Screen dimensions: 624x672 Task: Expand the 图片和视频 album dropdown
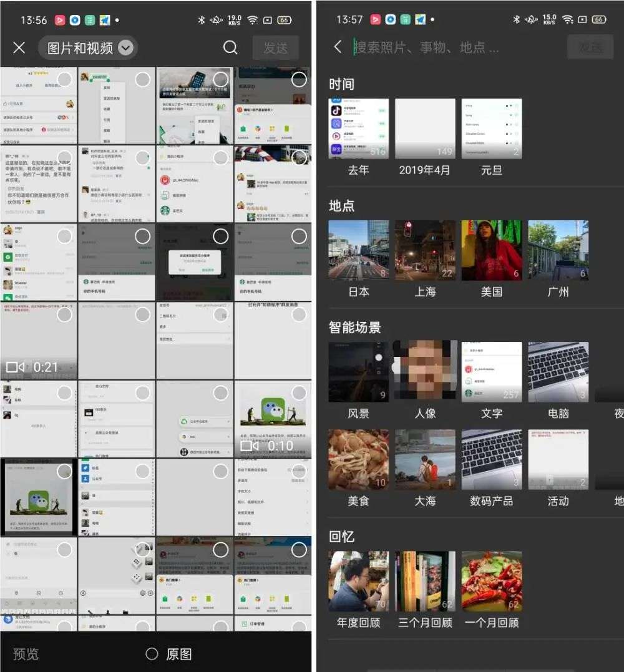[125, 48]
